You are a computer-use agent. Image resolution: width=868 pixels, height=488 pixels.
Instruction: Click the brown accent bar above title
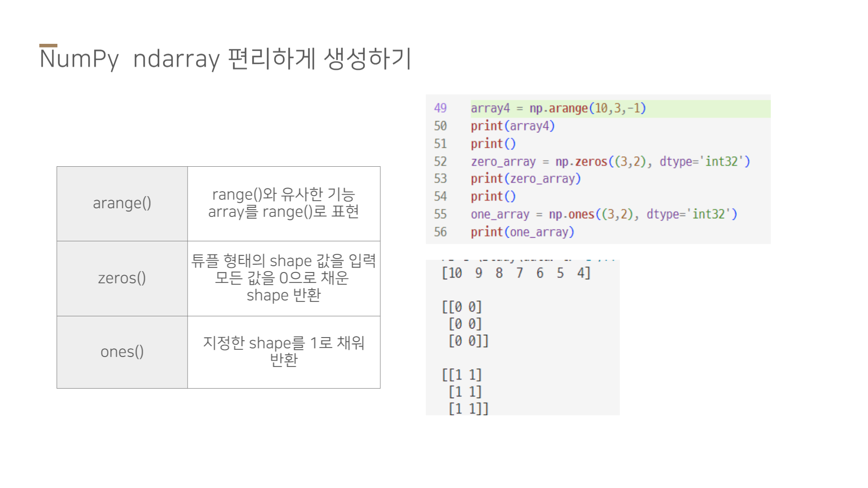click(48, 45)
